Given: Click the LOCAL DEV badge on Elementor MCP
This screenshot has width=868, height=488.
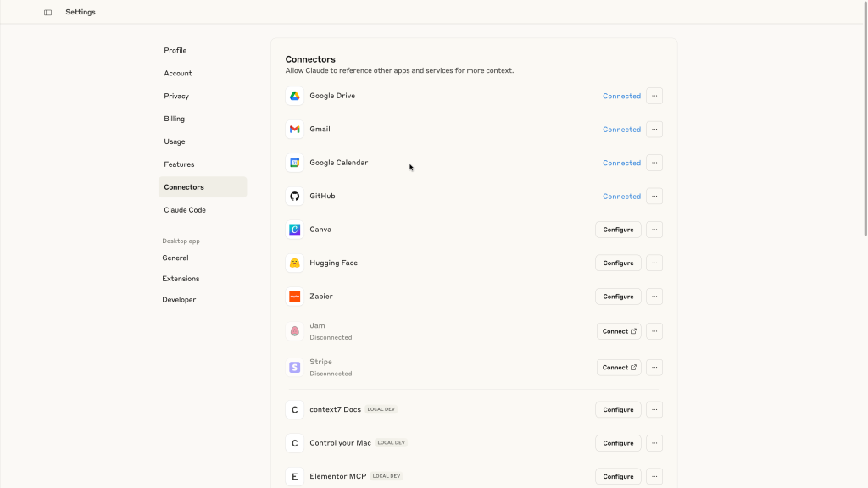Looking at the screenshot, I should point(387,476).
